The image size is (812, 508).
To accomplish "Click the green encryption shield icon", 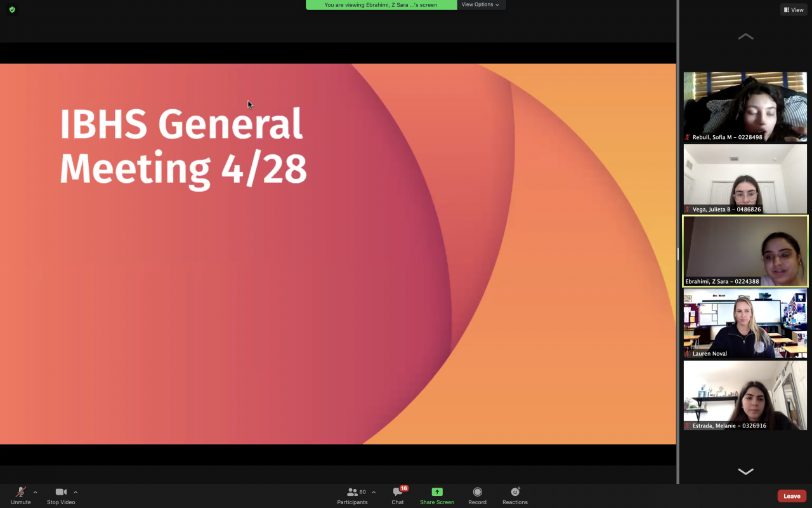I will click(12, 10).
